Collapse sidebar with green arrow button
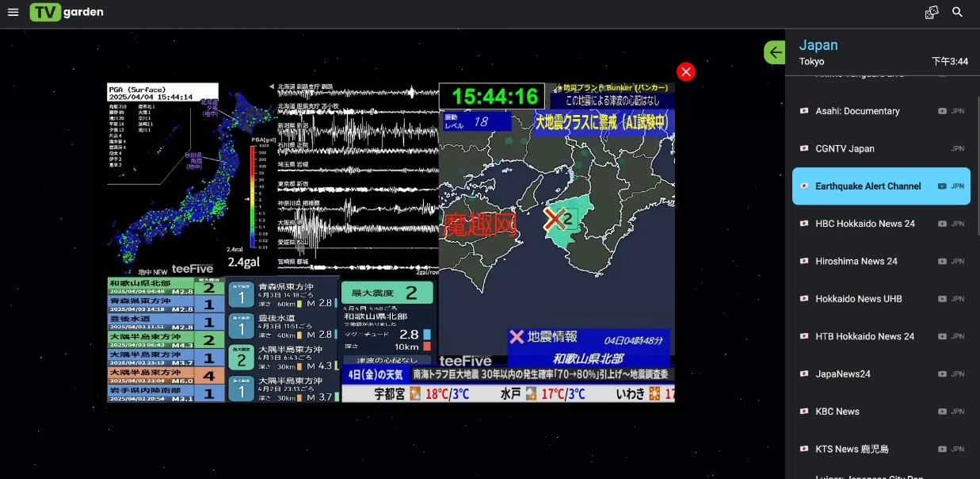The image size is (980, 479). click(x=775, y=52)
